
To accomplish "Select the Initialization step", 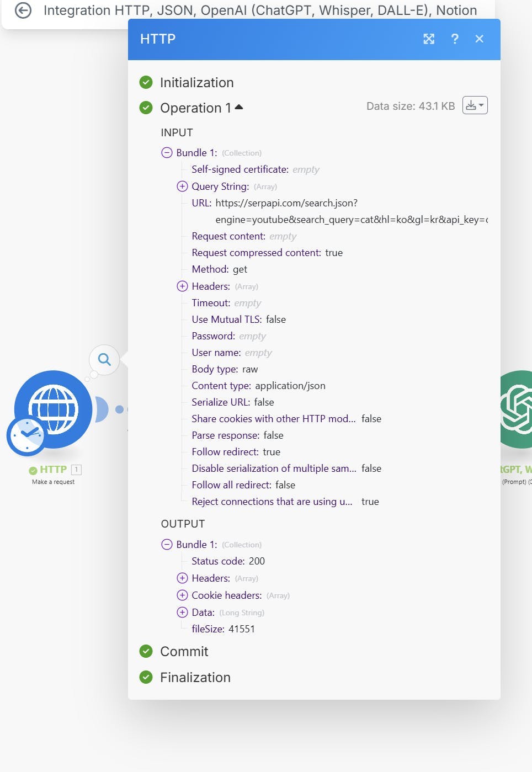I will [x=196, y=82].
